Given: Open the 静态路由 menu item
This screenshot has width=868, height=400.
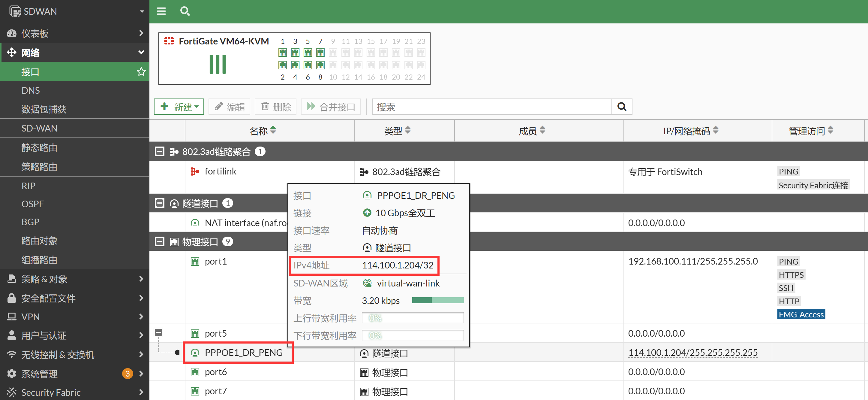Looking at the screenshot, I should tap(39, 147).
